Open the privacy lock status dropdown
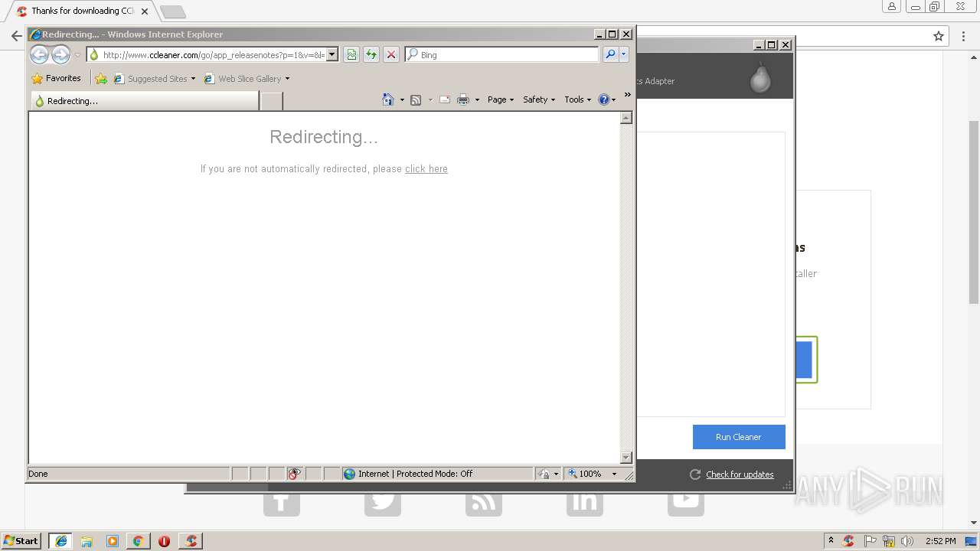Viewport: 980px width, 551px height. (x=548, y=474)
